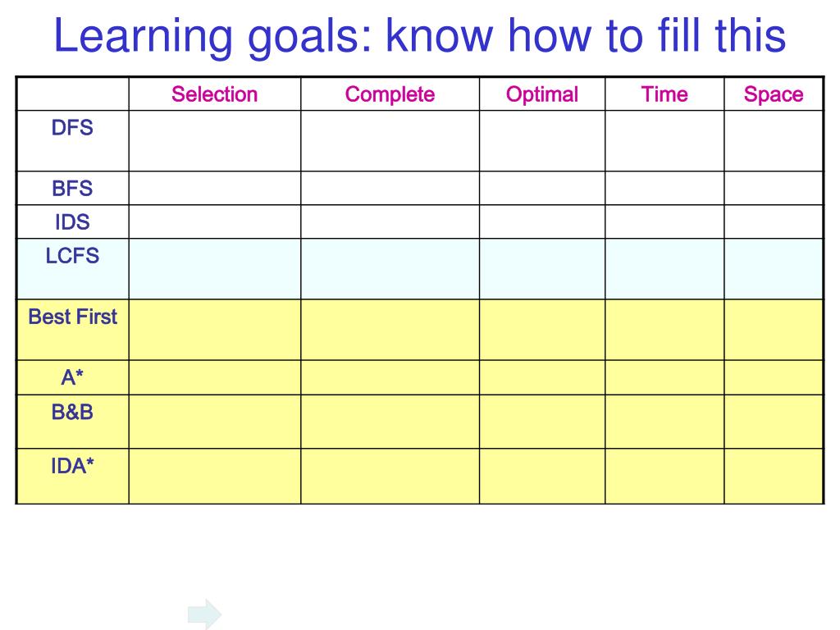Click the IDA* Space empty cell
Image resolution: width=840 pixels, height=630 pixels.
[x=774, y=477]
